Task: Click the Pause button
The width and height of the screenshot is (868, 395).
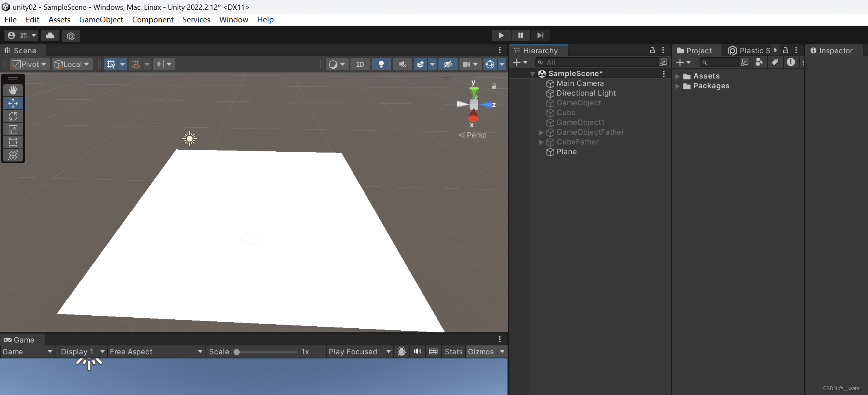Action: point(520,35)
